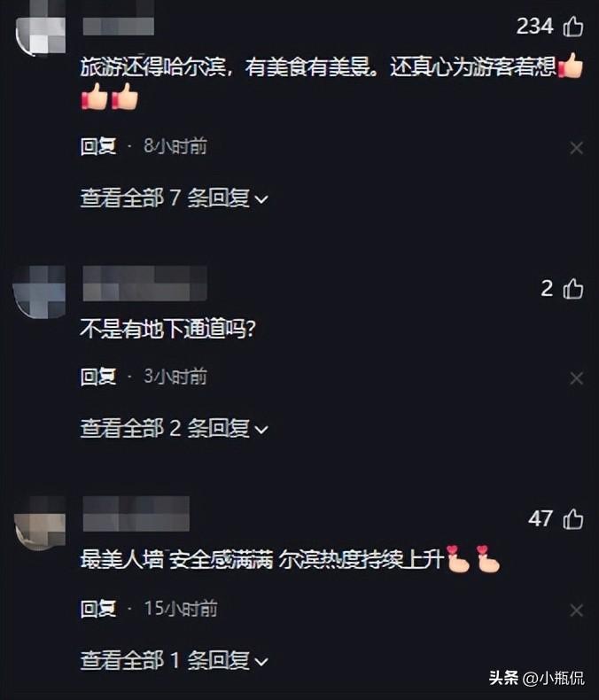The image size is (599, 700).
Task: Expand 查看全部 2 条回复
Action: tap(174, 428)
